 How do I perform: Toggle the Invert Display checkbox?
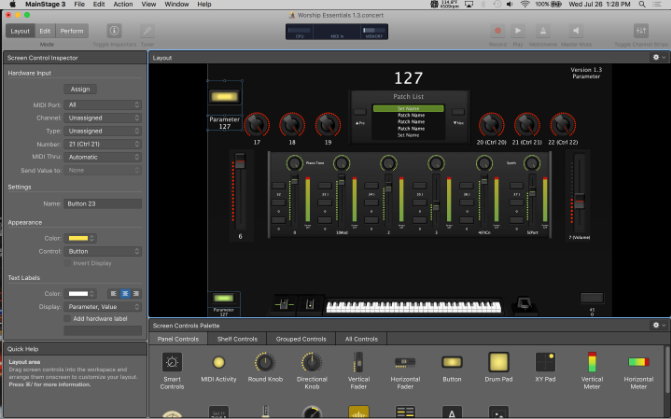(67, 263)
